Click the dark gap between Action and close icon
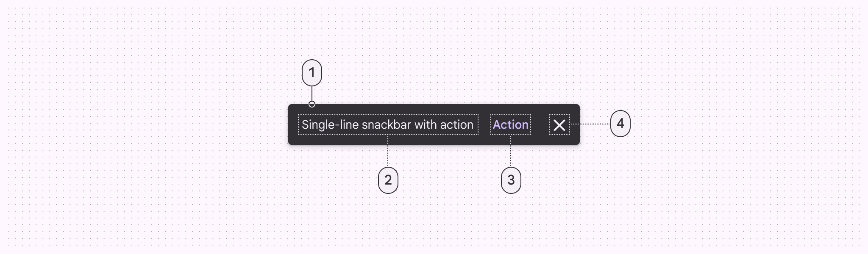 point(540,125)
